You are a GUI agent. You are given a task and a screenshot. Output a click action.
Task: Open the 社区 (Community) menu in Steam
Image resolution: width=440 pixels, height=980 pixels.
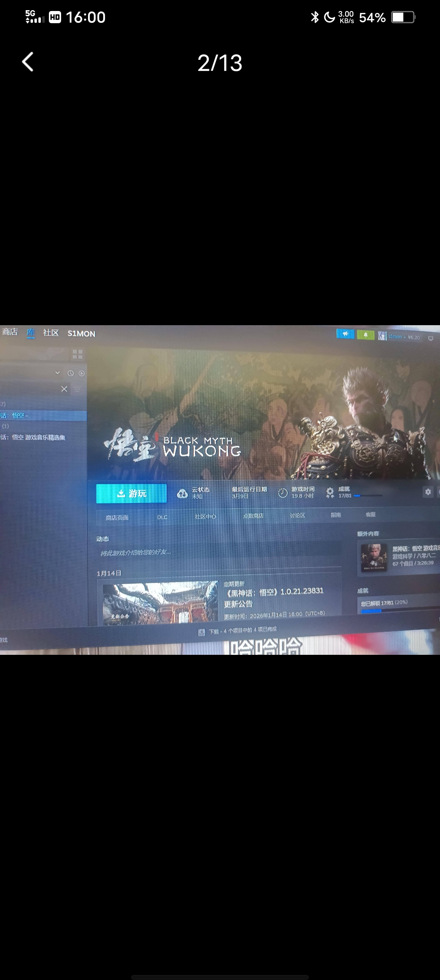(51, 333)
